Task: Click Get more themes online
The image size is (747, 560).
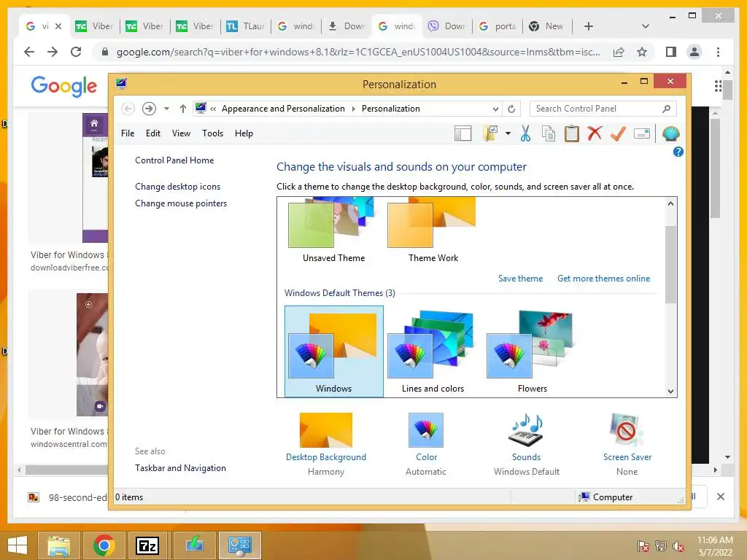Action: coord(603,279)
